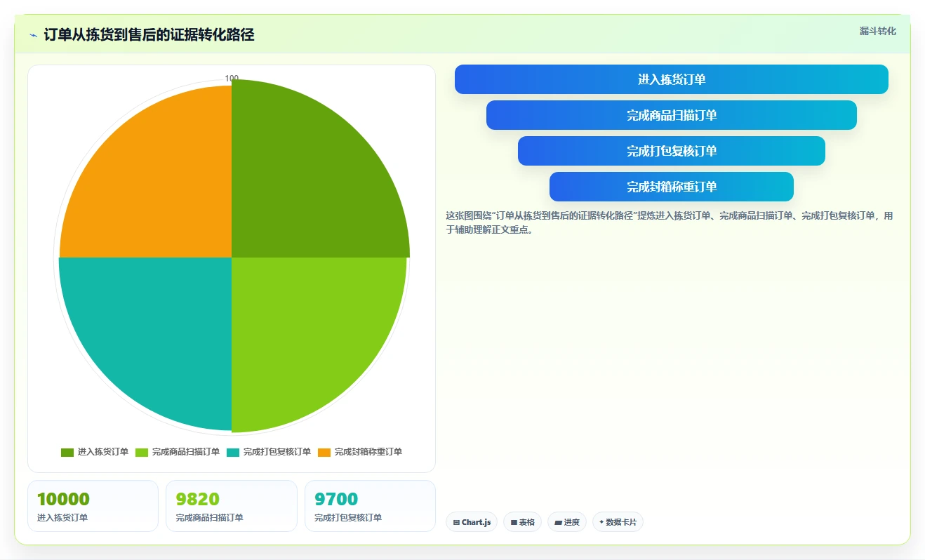Click the 9700 完成打包复核订单 data card
925x560 pixels.
tap(370, 506)
